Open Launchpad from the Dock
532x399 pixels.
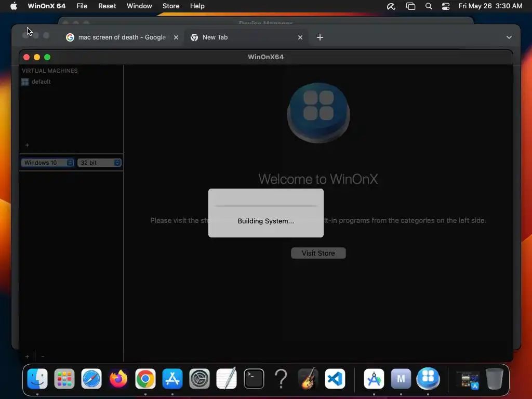(64, 379)
